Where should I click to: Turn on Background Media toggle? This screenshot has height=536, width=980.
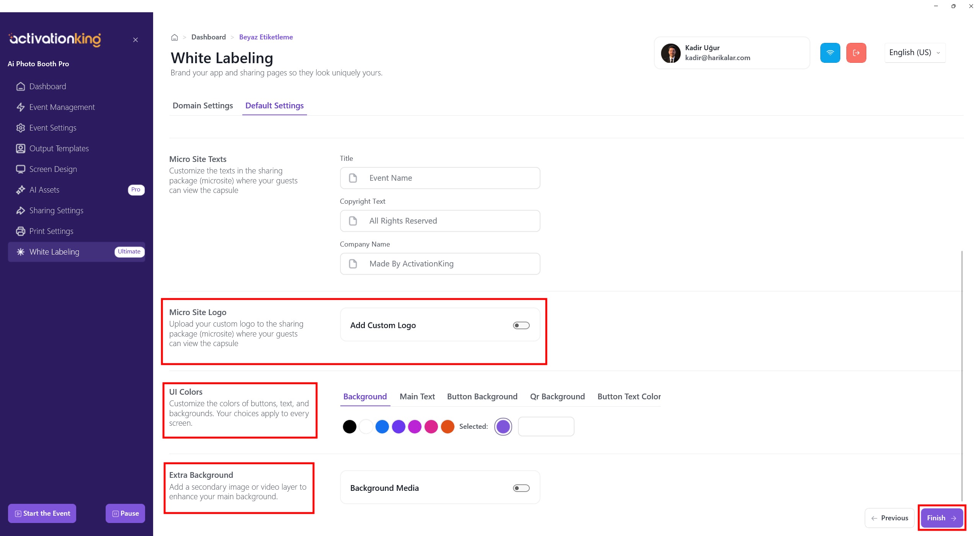[x=521, y=488]
